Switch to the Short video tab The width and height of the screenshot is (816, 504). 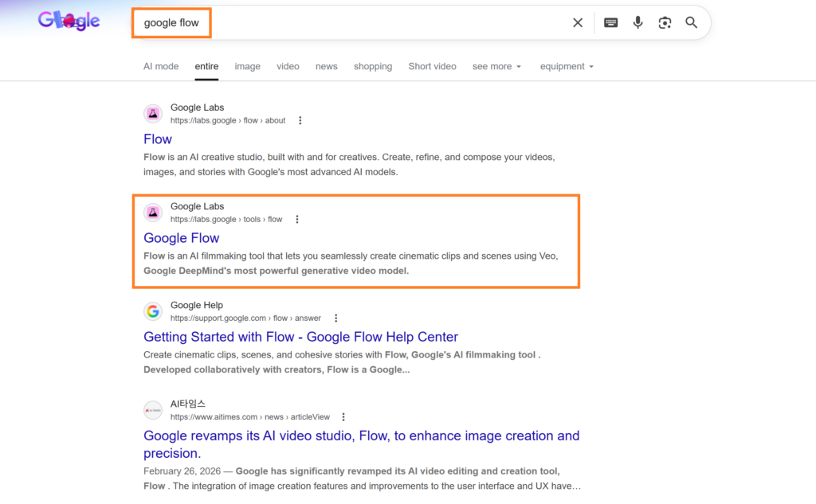pos(432,67)
